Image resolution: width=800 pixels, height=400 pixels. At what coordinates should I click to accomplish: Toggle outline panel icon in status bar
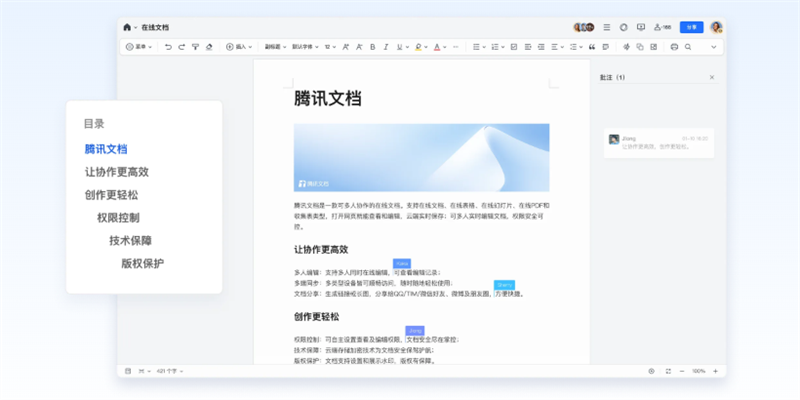click(x=128, y=371)
